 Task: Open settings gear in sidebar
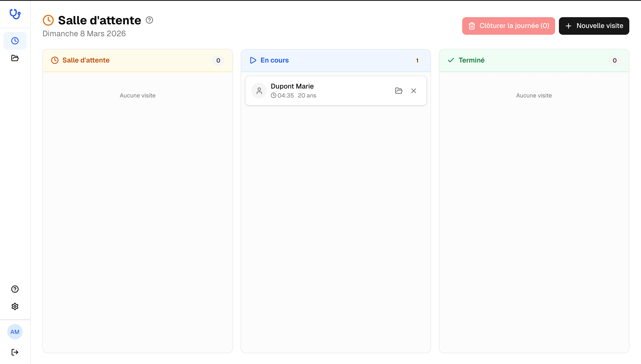15,307
